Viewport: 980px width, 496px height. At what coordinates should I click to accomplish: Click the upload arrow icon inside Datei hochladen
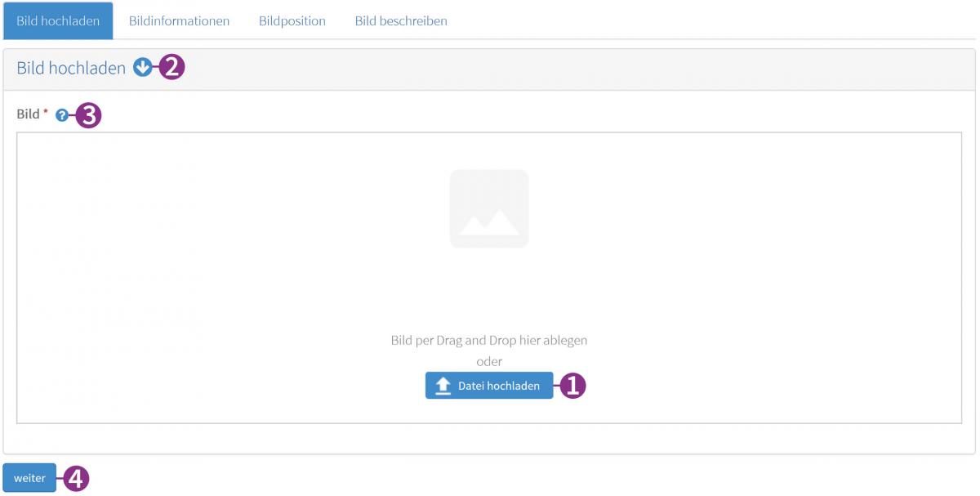[443, 386]
